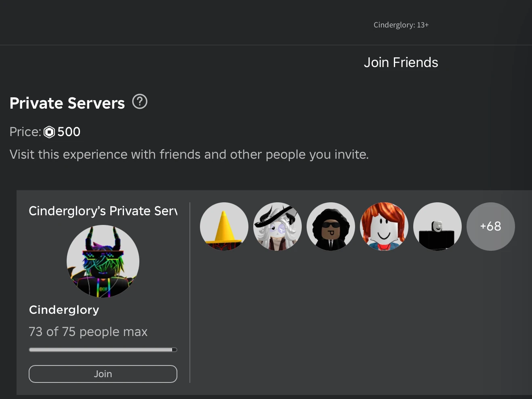Join Cinderglory's private server
Image resolution: width=532 pixels, height=399 pixels.
[103, 374]
